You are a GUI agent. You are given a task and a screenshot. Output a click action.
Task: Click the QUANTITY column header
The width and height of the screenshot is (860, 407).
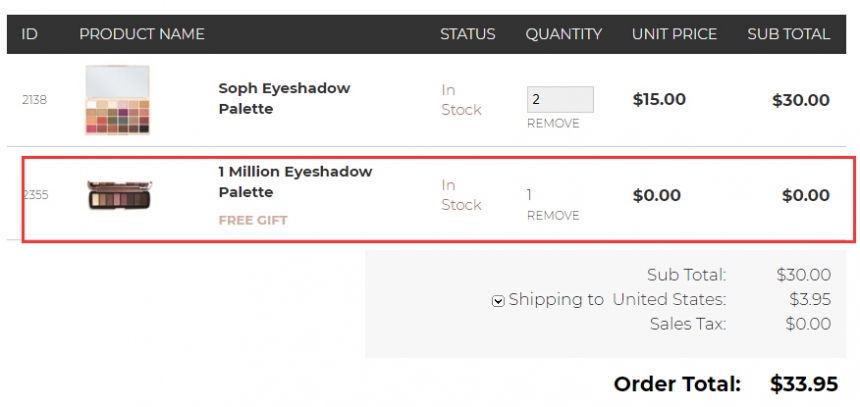click(x=564, y=34)
